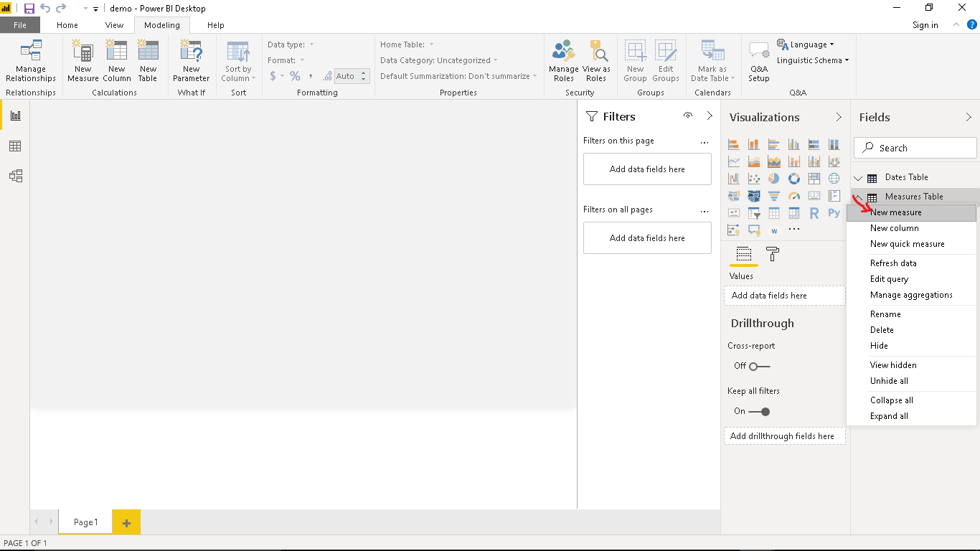Viewport: 980px width, 551px height.
Task: Add a funnel chart visual
Action: (x=774, y=196)
